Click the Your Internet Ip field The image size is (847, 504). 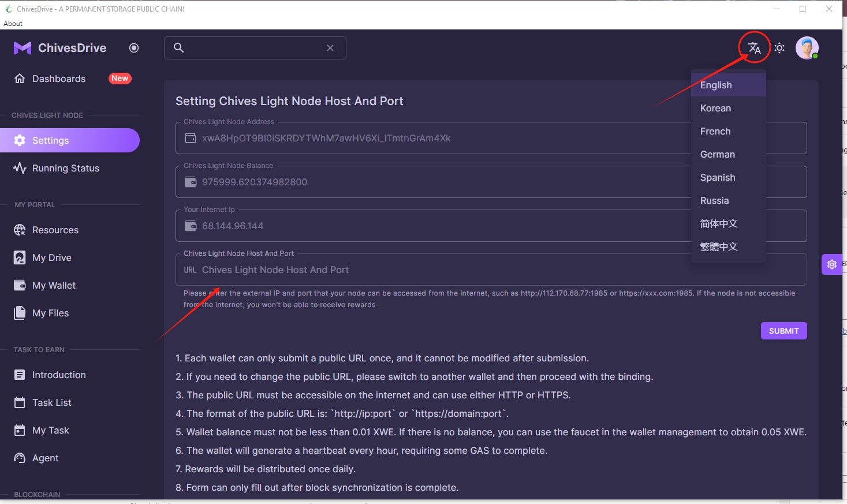[x=491, y=226]
